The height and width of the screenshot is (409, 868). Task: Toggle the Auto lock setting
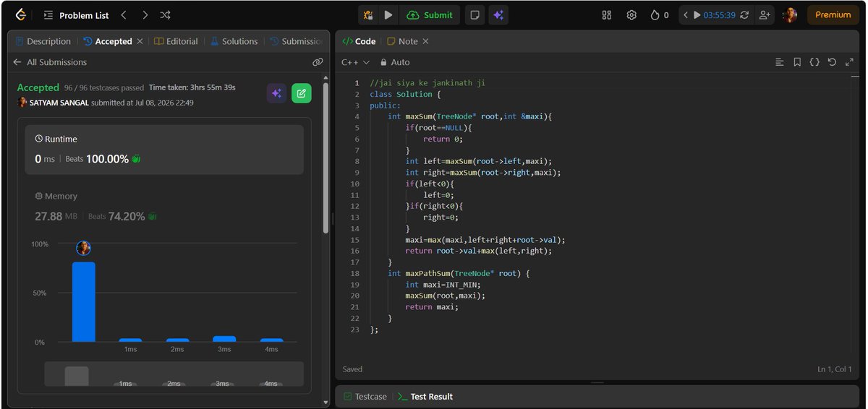(x=395, y=62)
